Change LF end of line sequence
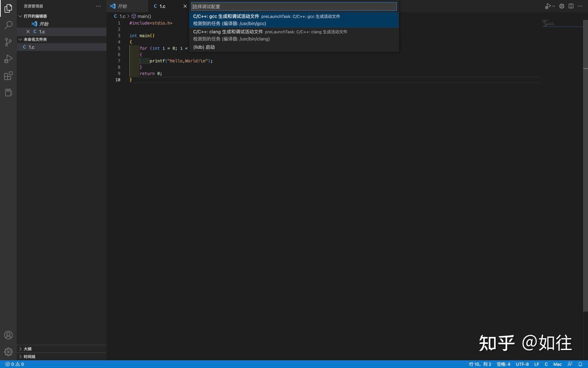This screenshot has height=368, width=588. click(x=537, y=364)
